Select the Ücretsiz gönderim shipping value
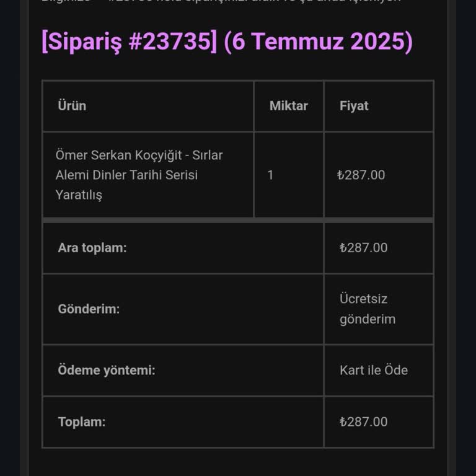The height and width of the screenshot is (476, 476). pyautogui.click(x=368, y=309)
